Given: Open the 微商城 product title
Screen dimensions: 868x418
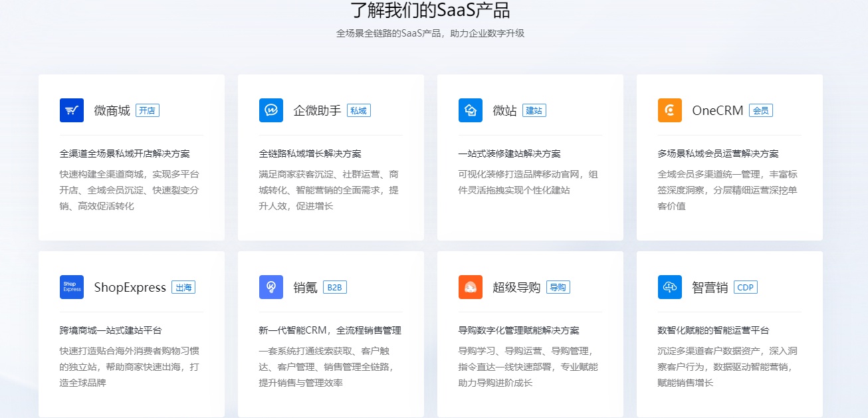Looking at the screenshot, I should tap(112, 110).
